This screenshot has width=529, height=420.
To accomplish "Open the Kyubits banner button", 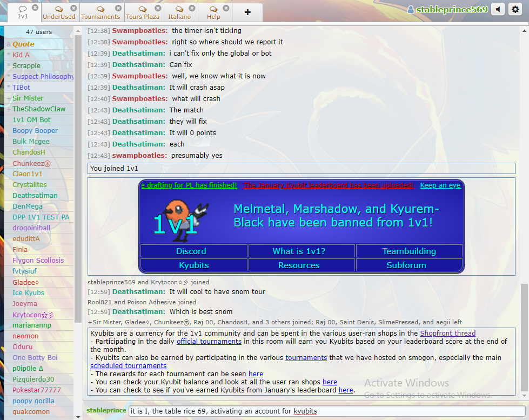I will pos(193,265).
